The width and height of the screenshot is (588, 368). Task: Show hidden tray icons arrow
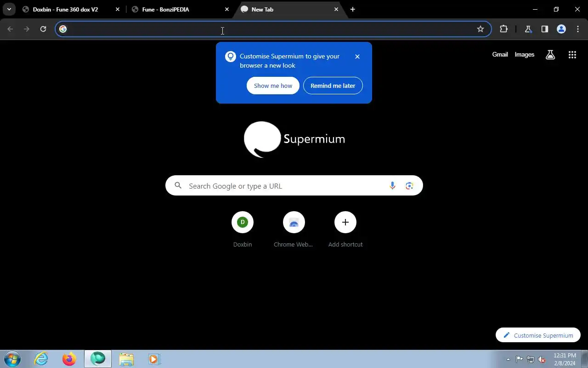(x=508, y=359)
